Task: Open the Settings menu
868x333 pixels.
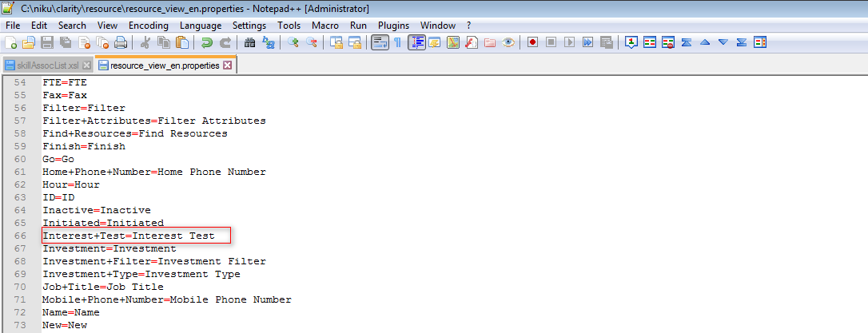Action: coord(249,26)
